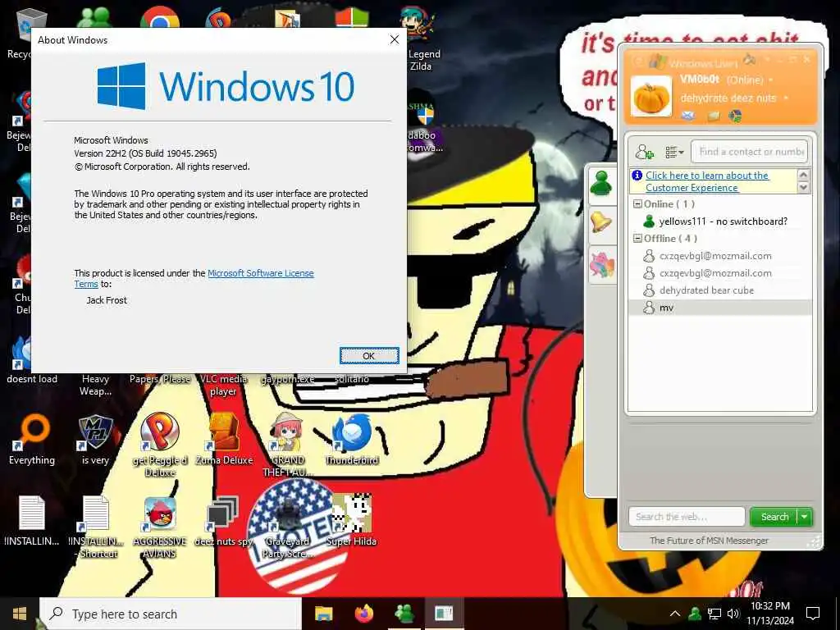Screen dimensions: 840x630
Task: Open the Windows Start menu
Action: [x=20, y=614]
